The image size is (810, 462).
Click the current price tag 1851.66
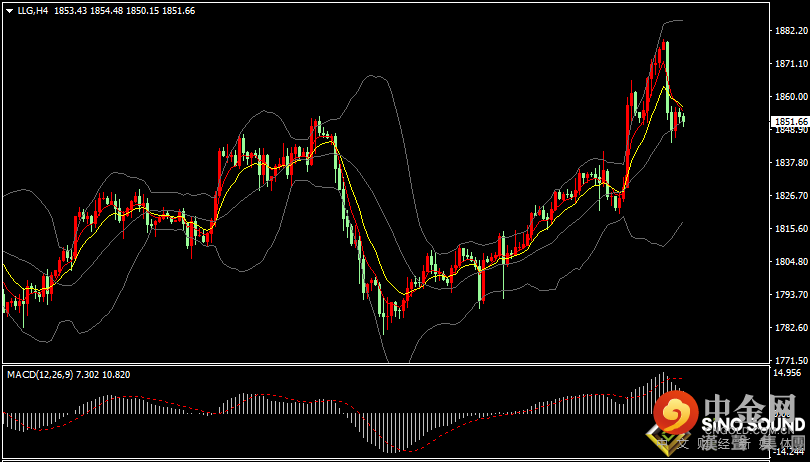point(790,122)
